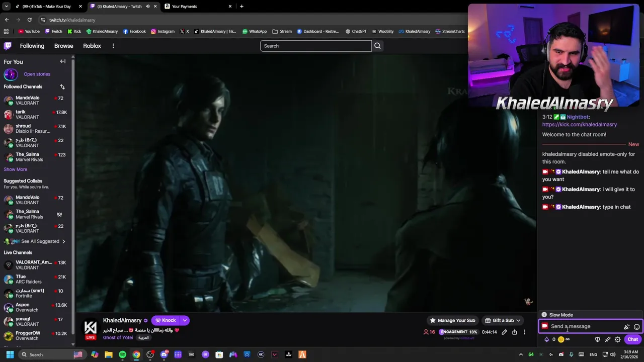This screenshot has height=362, width=644.
Task: Open the Chrome tab search dropdown
Action: pos(6,7)
